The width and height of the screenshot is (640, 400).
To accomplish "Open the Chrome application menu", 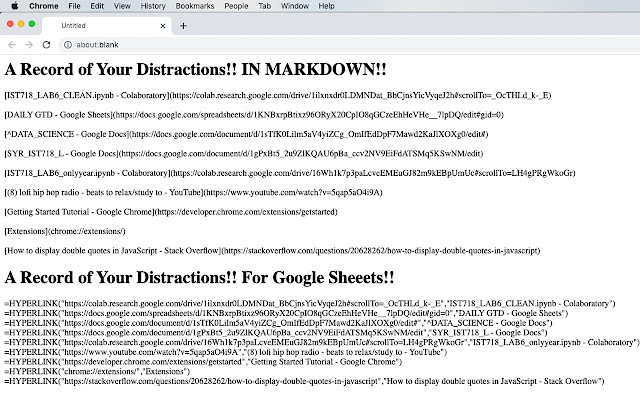I will pyautogui.click(x=44, y=6).
